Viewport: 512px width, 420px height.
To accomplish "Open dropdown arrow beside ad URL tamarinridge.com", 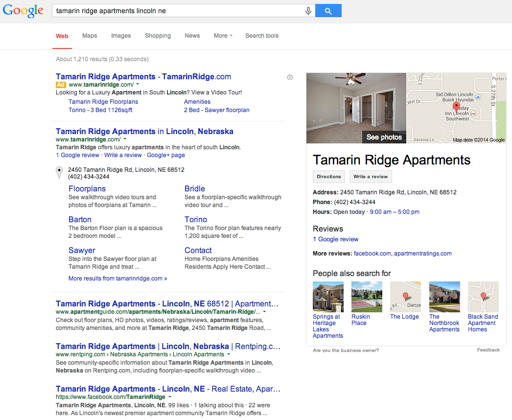I will (138, 84).
